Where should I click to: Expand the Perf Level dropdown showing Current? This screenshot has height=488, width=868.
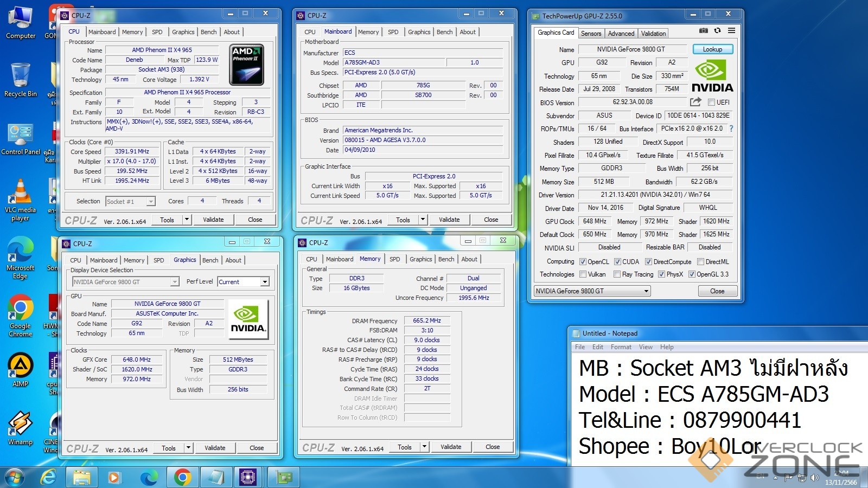(x=265, y=282)
